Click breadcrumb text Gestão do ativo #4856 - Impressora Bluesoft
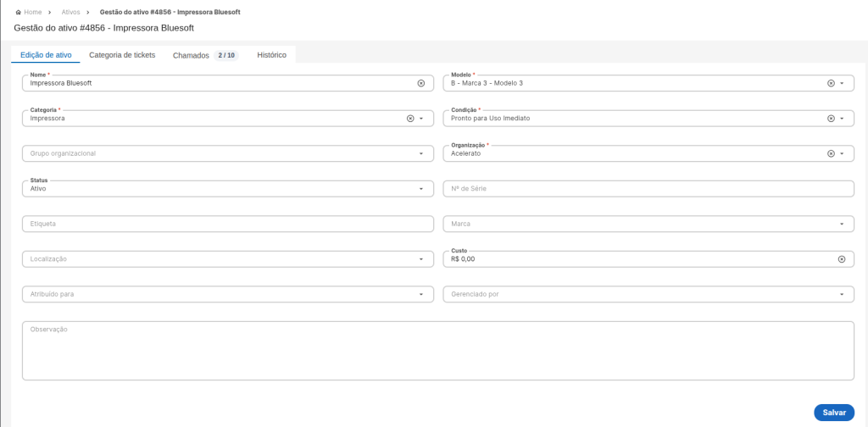Viewport: 868px width, 427px height. coord(170,12)
